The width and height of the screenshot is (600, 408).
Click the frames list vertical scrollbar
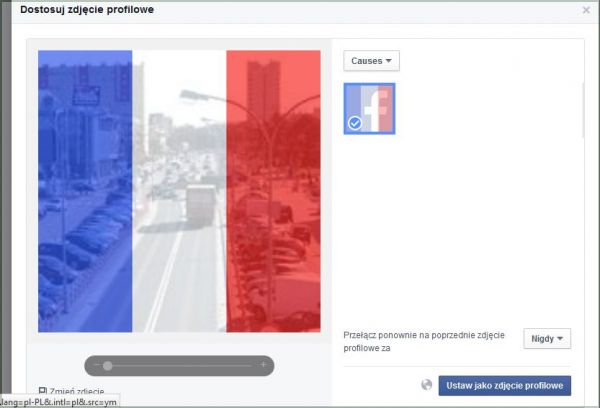coord(582,110)
